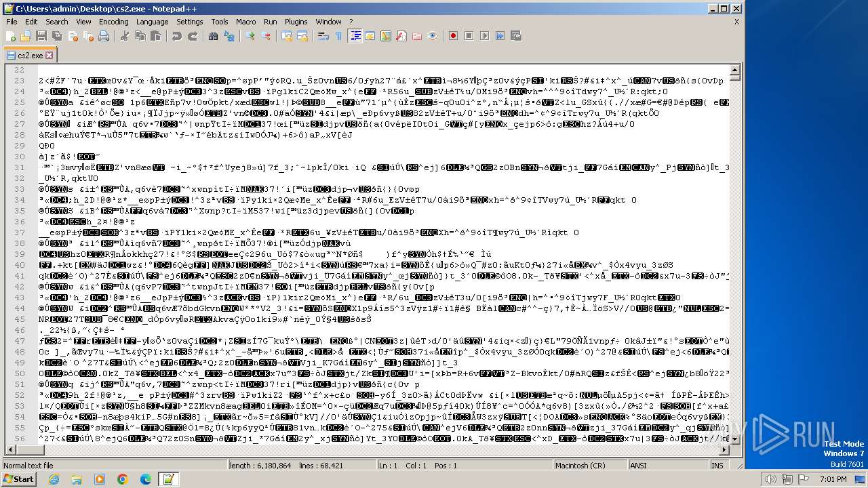Open the Plugins menu
868x488 pixels.
pyautogui.click(x=296, y=22)
